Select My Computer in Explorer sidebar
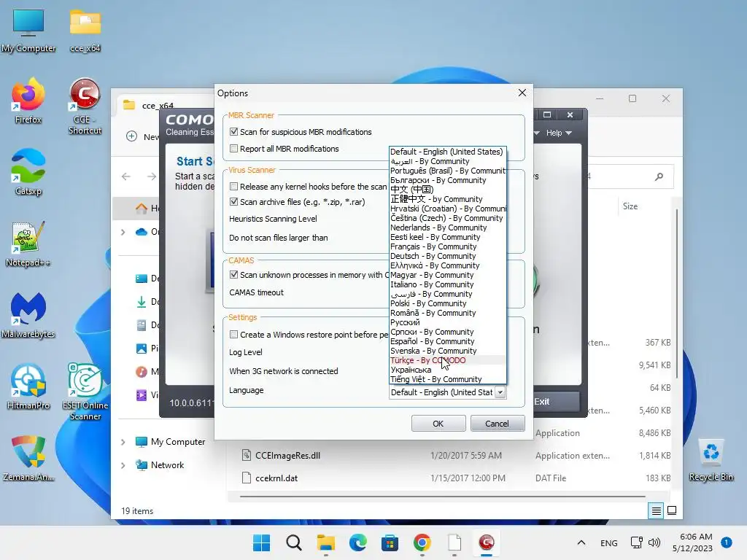This screenshot has width=747, height=560. [177, 442]
